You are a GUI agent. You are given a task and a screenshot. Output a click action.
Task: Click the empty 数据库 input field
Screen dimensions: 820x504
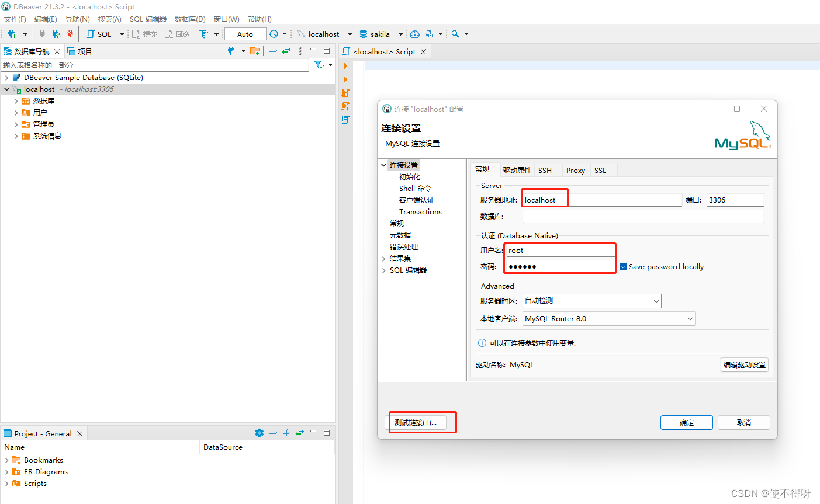click(x=643, y=216)
